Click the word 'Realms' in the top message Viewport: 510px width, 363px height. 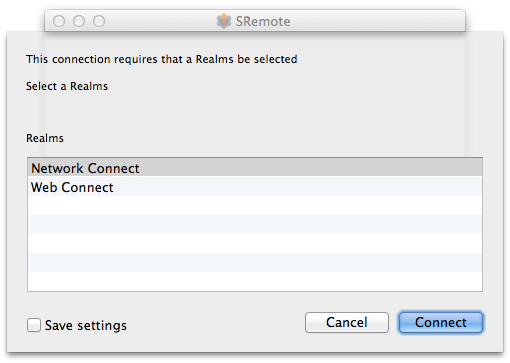214,59
